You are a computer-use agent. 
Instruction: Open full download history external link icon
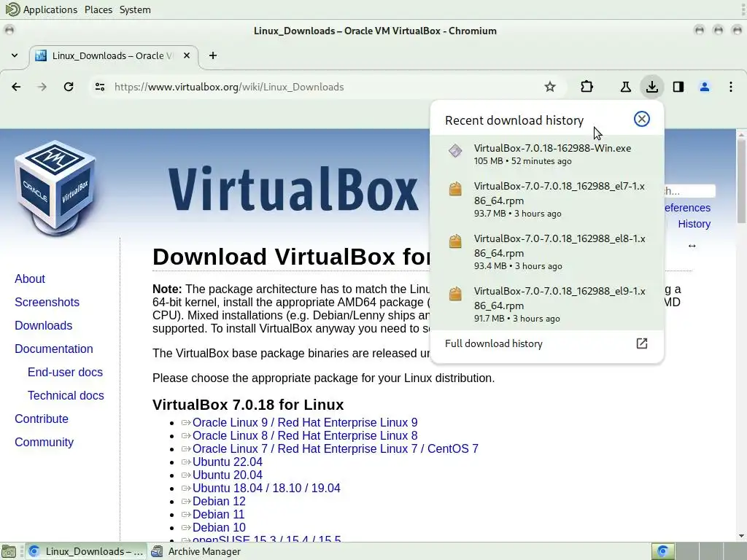click(x=642, y=343)
